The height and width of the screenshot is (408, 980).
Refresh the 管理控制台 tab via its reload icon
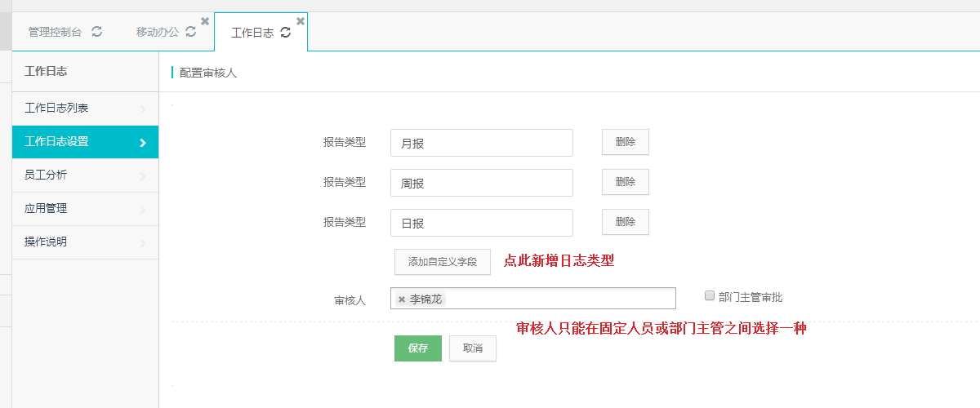point(97,32)
